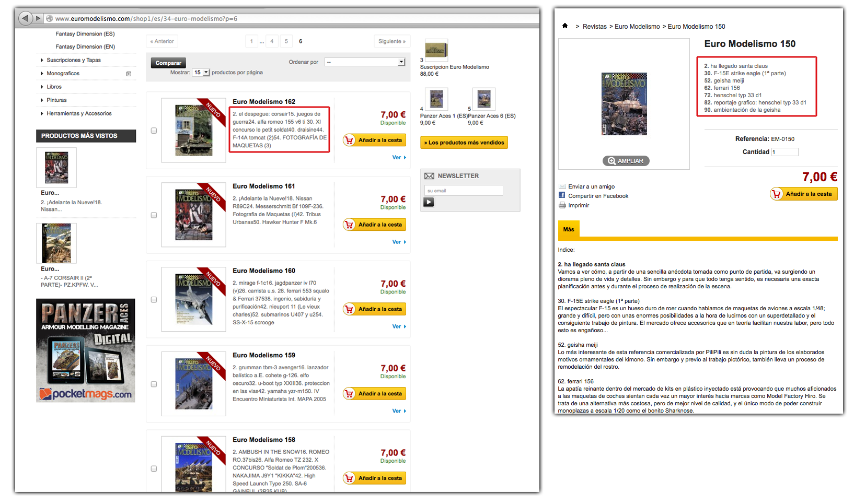This screenshot has width=854, height=504.
Task: Click the newsletter email input field
Action: pos(464,191)
